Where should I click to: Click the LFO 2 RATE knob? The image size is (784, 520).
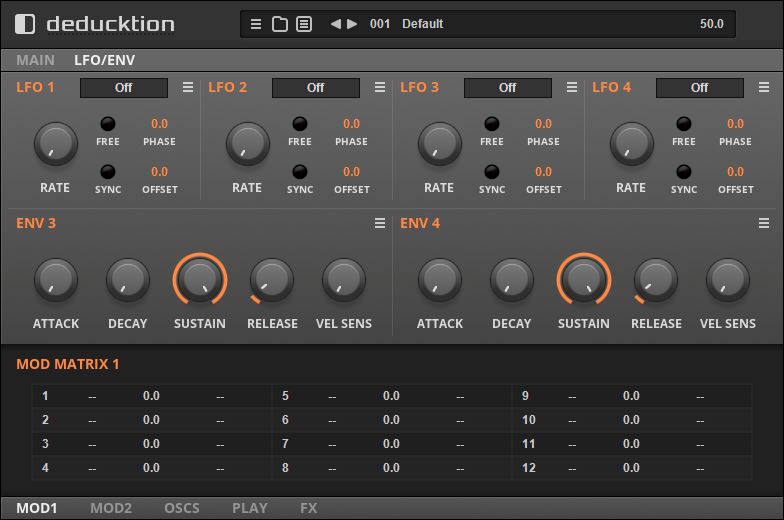tap(248, 144)
